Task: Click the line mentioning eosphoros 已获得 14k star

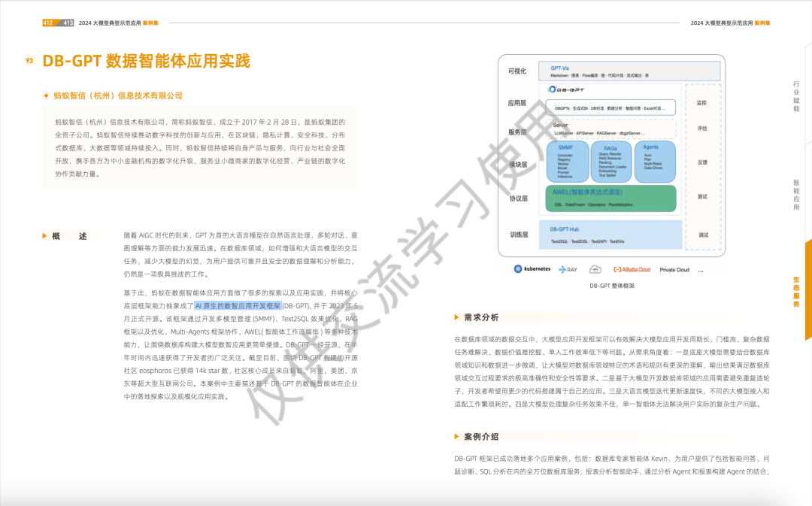Action: point(241,371)
